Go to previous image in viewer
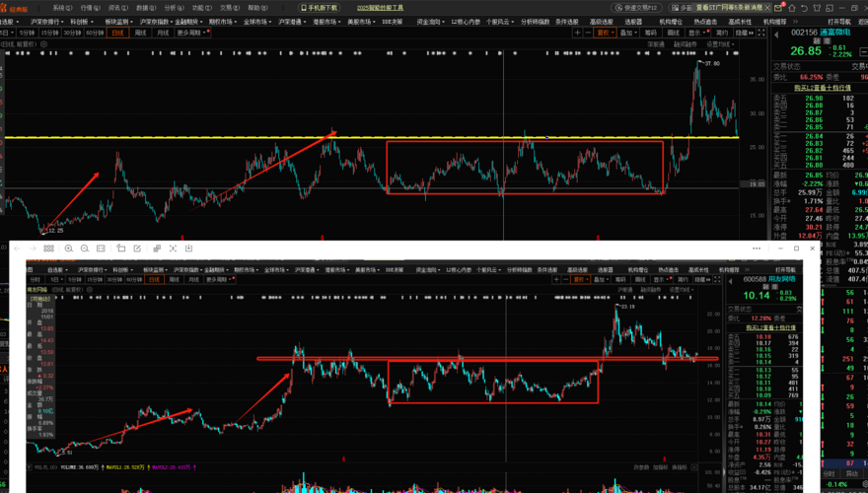The image size is (868, 493). tap(17, 248)
